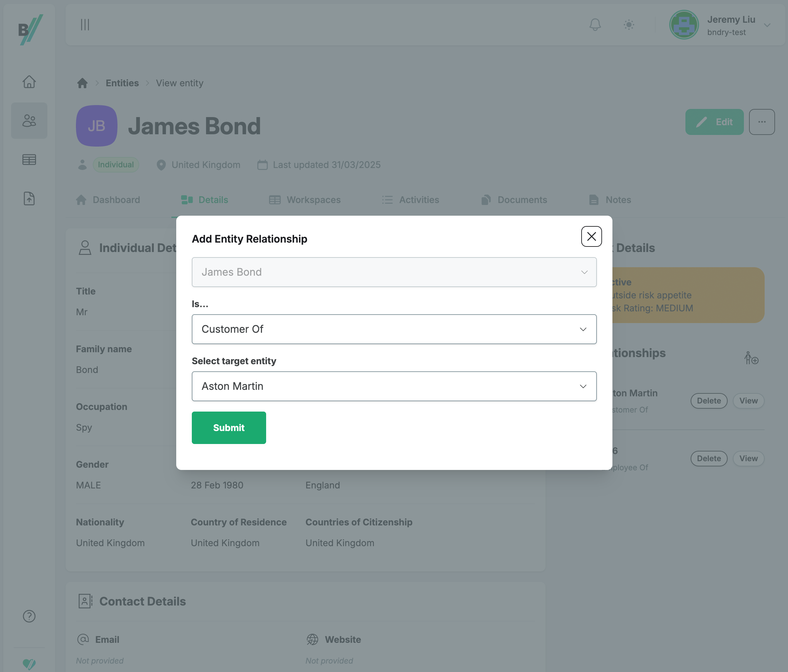788x672 pixels.
Task: Click the Individual Details person icon
Action: click(85, 248)
